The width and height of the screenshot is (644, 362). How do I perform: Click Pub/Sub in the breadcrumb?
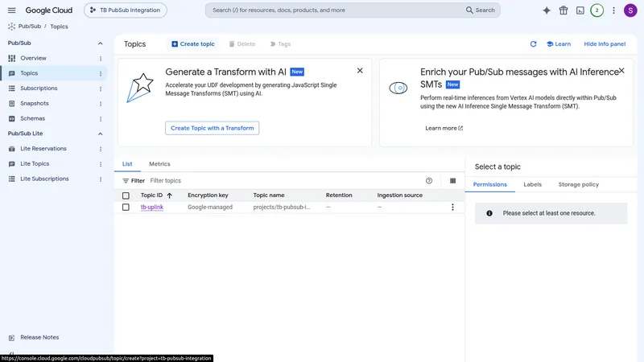(x=30, y=27)
